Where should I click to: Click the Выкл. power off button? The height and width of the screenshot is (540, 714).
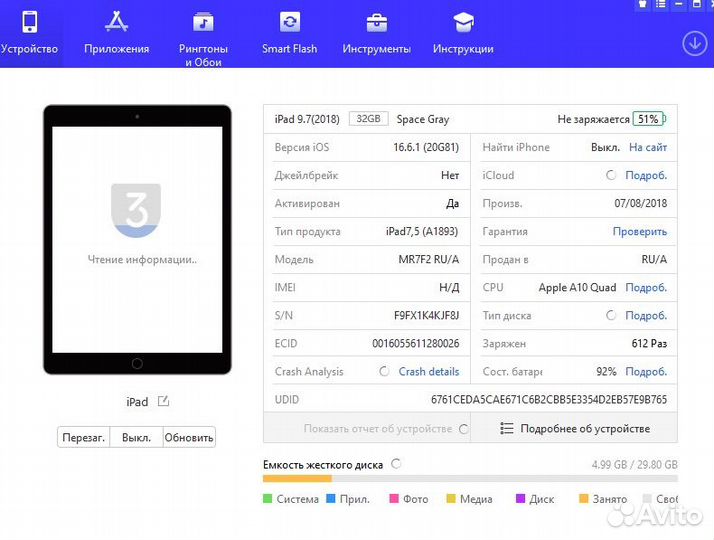click(136, 438)
